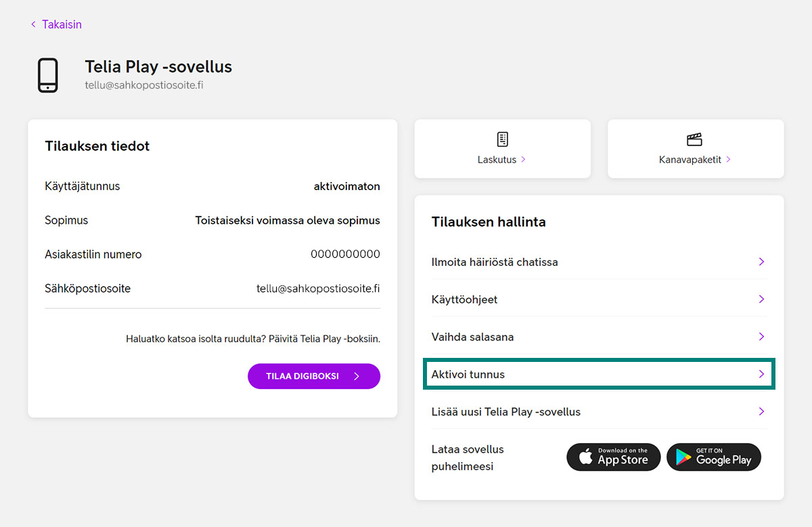Screen dimensions: 812x527
Task: Open Käyttöohjeet instructions entry
Action: [464, 299]
